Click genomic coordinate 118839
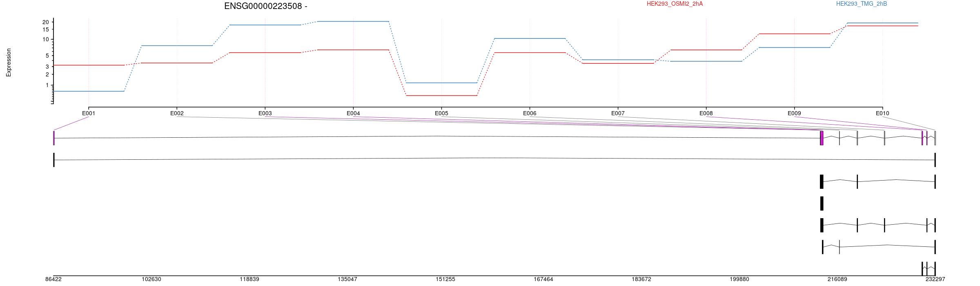 point(249,279)
